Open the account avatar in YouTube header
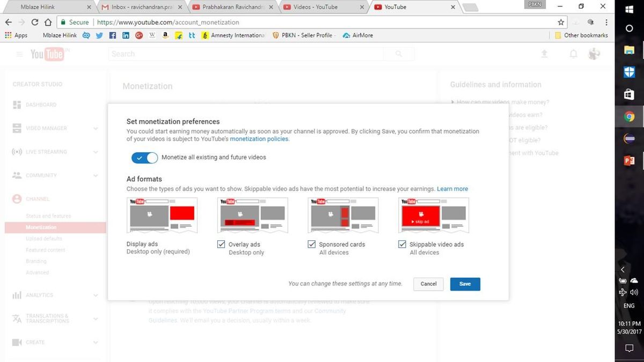This screenshot has width=644, height=362. click(x=594, y=54)
